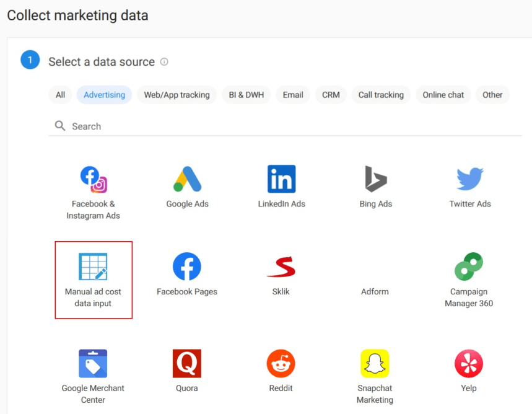
Task: Select the Facebook Pages icon
Action: 187,266
